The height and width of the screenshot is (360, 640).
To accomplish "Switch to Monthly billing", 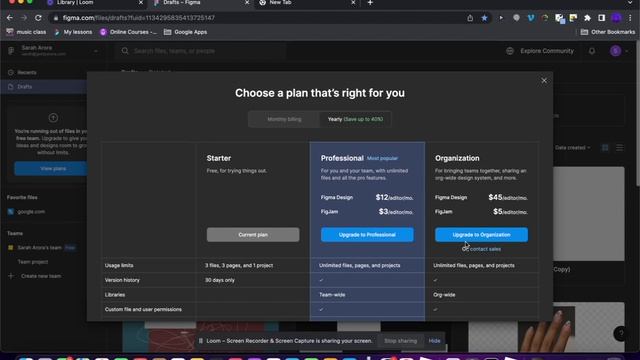I will [x=284, y=120].
